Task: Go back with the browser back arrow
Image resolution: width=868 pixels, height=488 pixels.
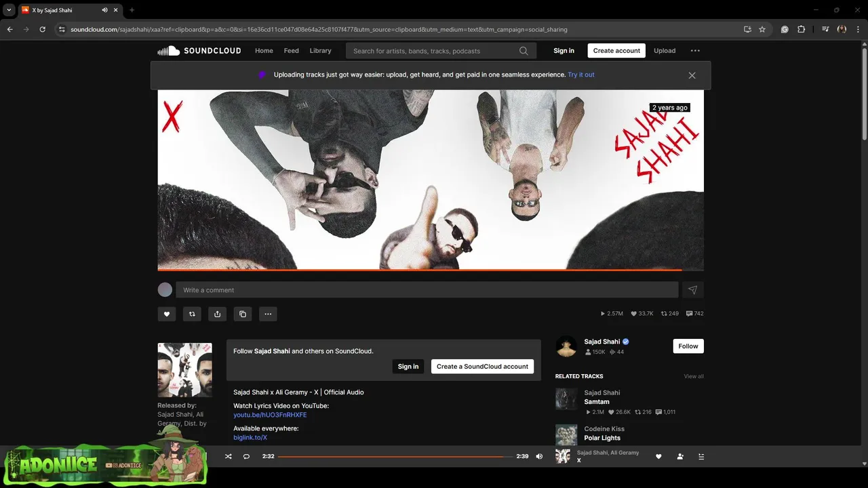Action: [x=9, y=29]
